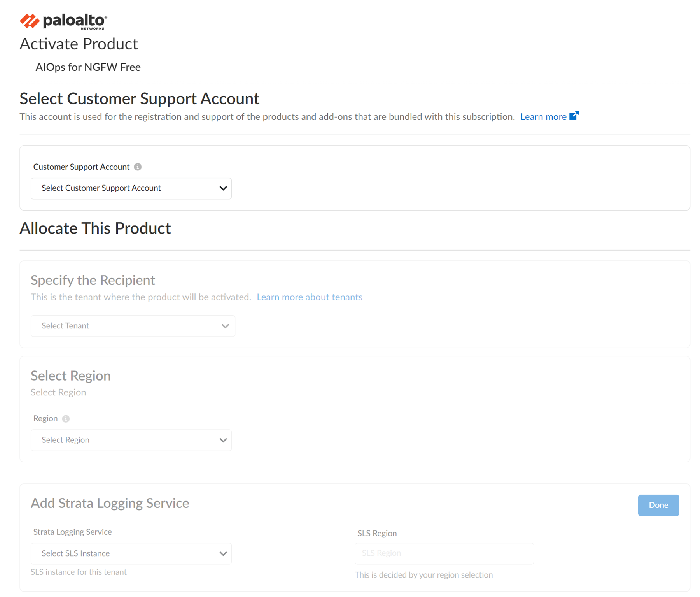Follow the Learn more link

(543, 117)
